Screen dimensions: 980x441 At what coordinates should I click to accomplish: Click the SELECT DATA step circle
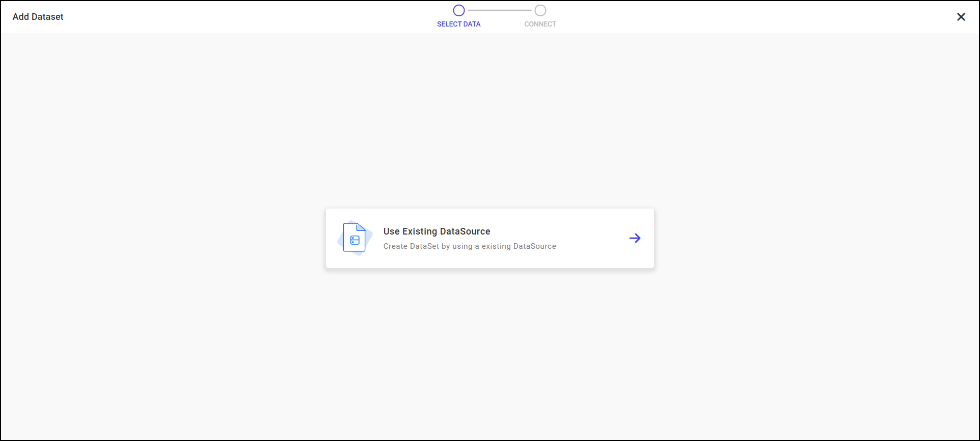click(458, 10)
